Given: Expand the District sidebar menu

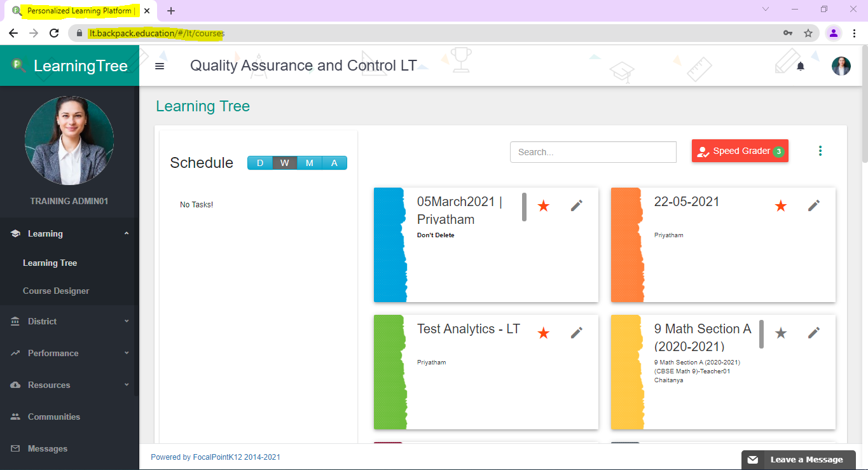Looking at the screenshot, I should [x=69, y=321].
